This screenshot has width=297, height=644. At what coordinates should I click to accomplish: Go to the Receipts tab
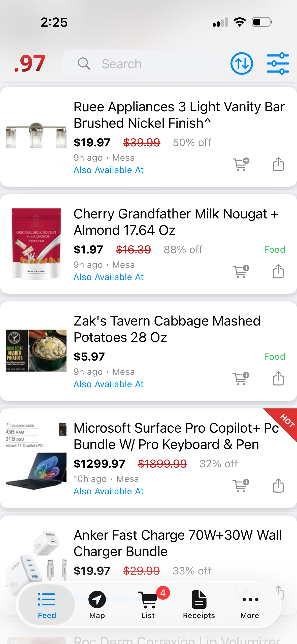point(199,604)
